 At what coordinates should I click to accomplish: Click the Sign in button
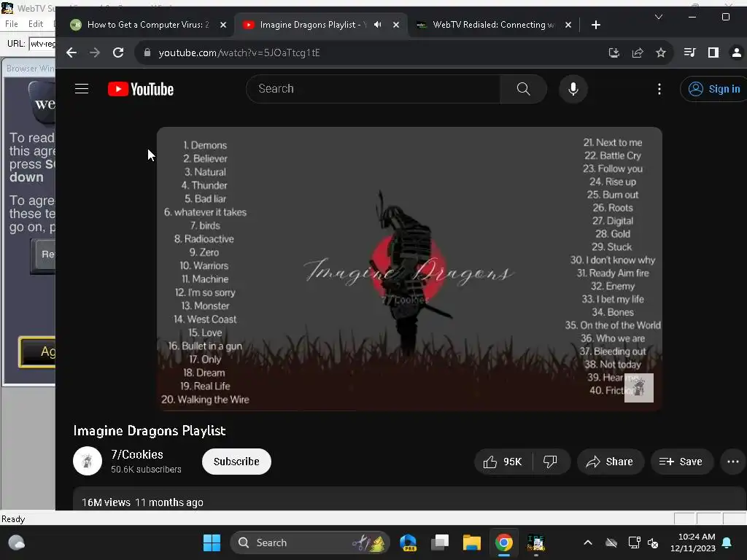pyautogui.click(x=715, y=89)
